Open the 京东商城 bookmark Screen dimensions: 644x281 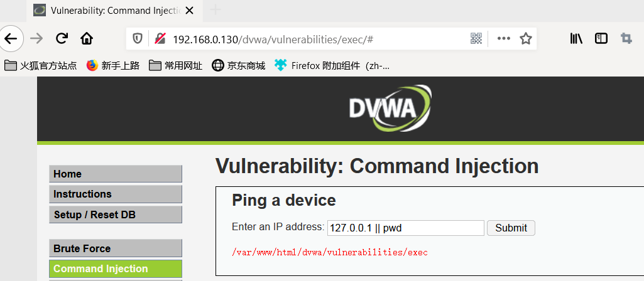tap(239, 65)
